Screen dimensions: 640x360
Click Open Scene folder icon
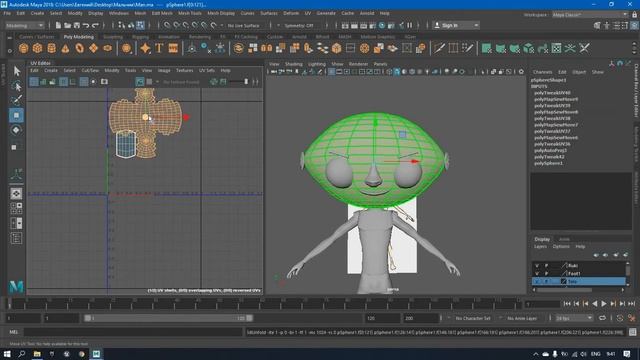tap(67, 25)
